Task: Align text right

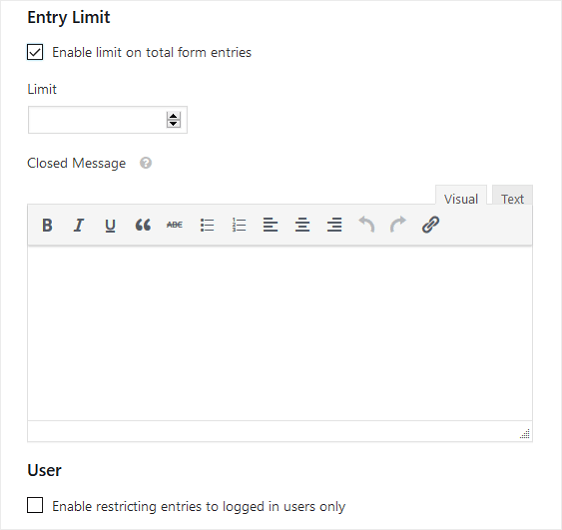Action: tap(334, 225)
